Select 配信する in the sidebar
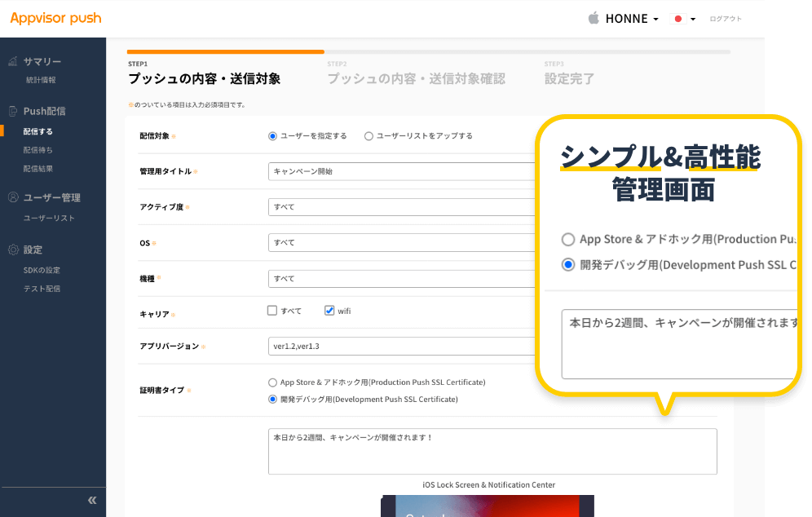 coord(38,131)
